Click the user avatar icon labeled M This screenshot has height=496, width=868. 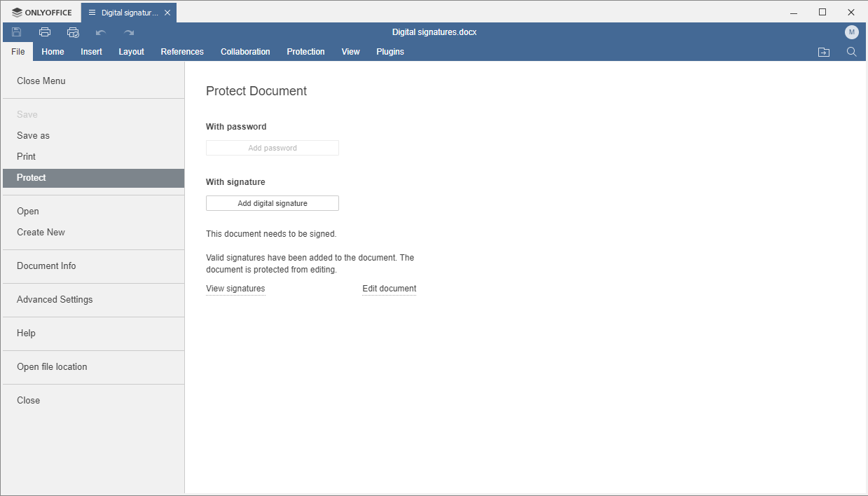click(x=851, y=32)
